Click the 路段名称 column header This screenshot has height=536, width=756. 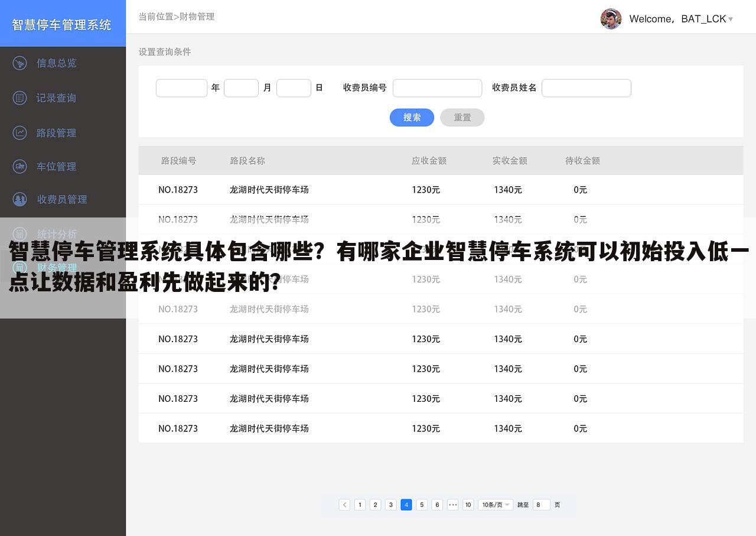coord(247,160)
